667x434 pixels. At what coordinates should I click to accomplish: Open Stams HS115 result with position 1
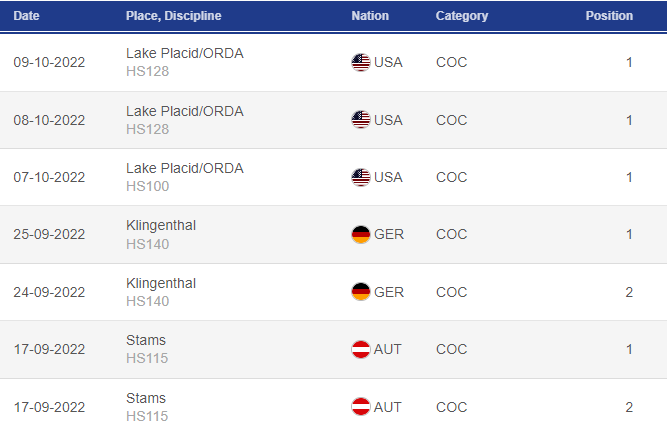[x=334, y=349]
